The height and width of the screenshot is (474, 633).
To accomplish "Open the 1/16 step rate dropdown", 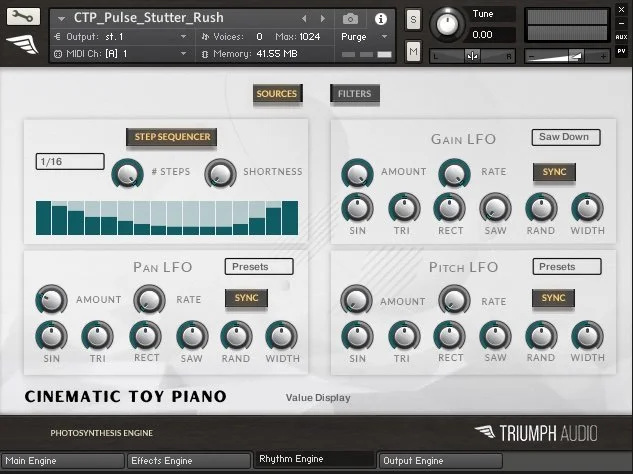I will [x=70, y=161].
